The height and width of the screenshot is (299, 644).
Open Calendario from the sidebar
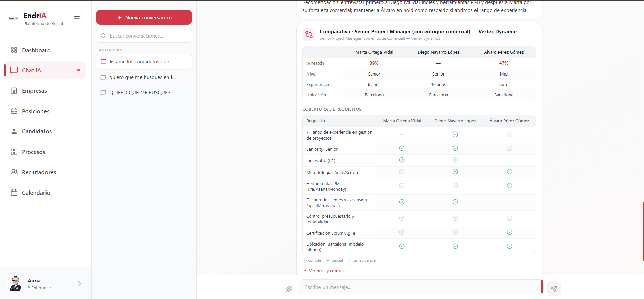(45, 193)
